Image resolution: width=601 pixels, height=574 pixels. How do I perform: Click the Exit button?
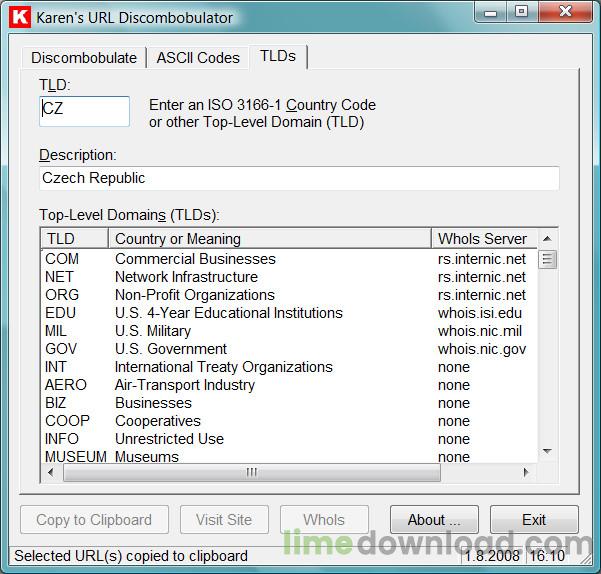534,520
